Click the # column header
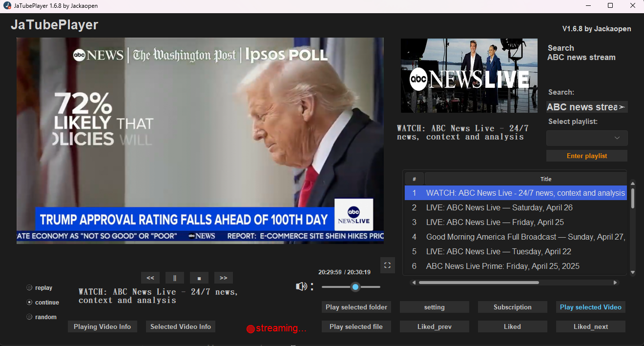The width and height of the screenshot is (644, 346). click(415, 179)
